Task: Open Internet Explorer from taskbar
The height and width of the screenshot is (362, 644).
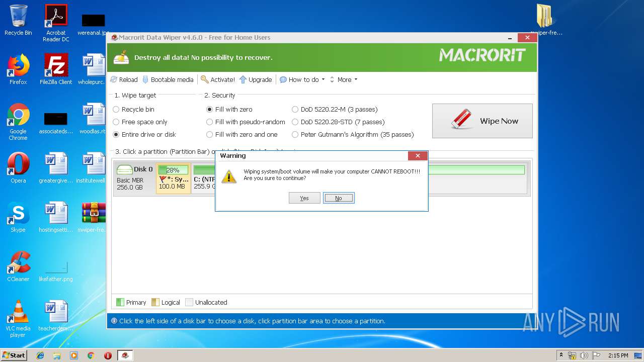Action: (x=40, y=355)
